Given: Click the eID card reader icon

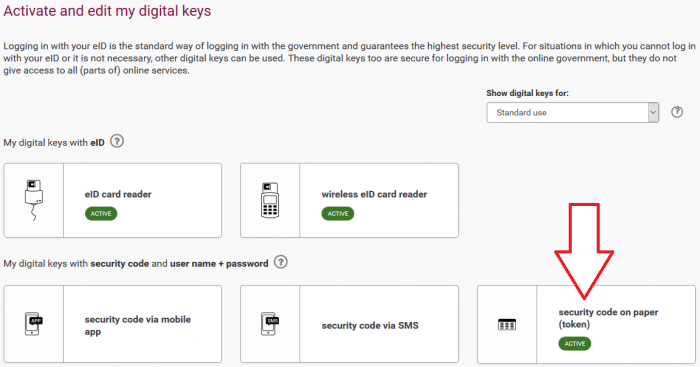Looking at the screenshot, I should [33, 200].
